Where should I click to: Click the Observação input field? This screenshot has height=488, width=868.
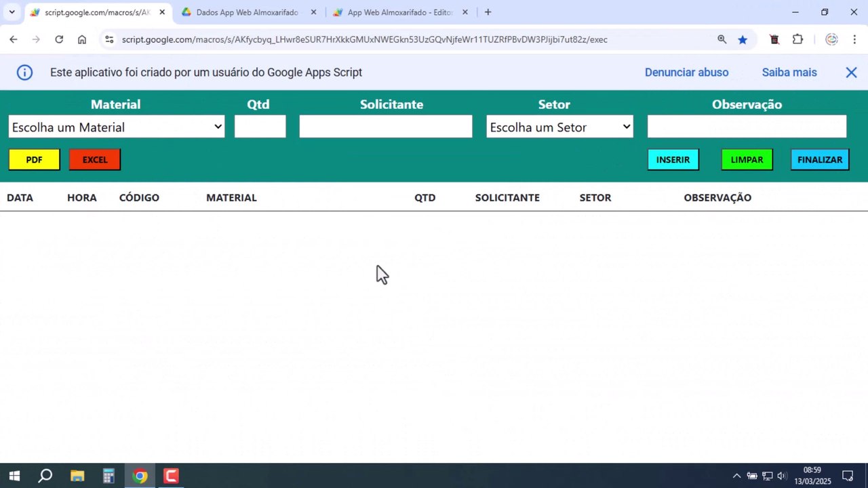(747, 127)
